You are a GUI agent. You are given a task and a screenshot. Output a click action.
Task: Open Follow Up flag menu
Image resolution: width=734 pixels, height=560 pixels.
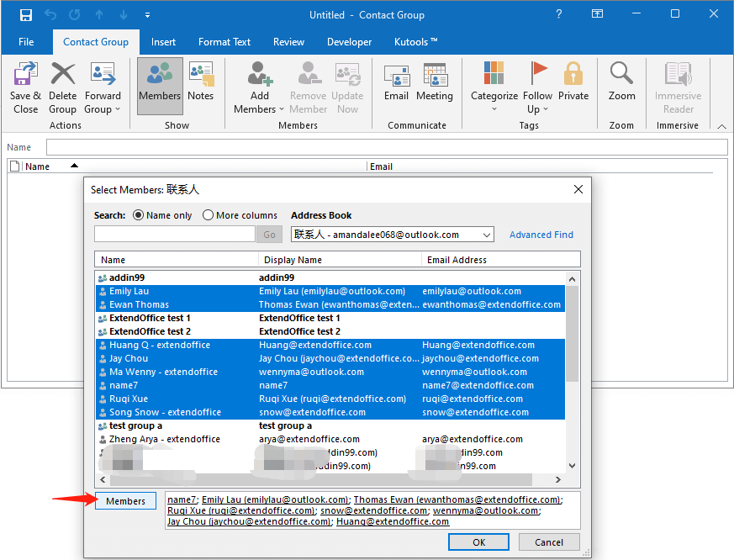click(537, 88)
